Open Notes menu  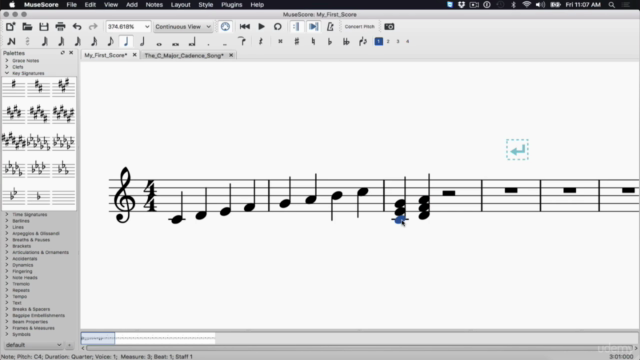point(154,4)
